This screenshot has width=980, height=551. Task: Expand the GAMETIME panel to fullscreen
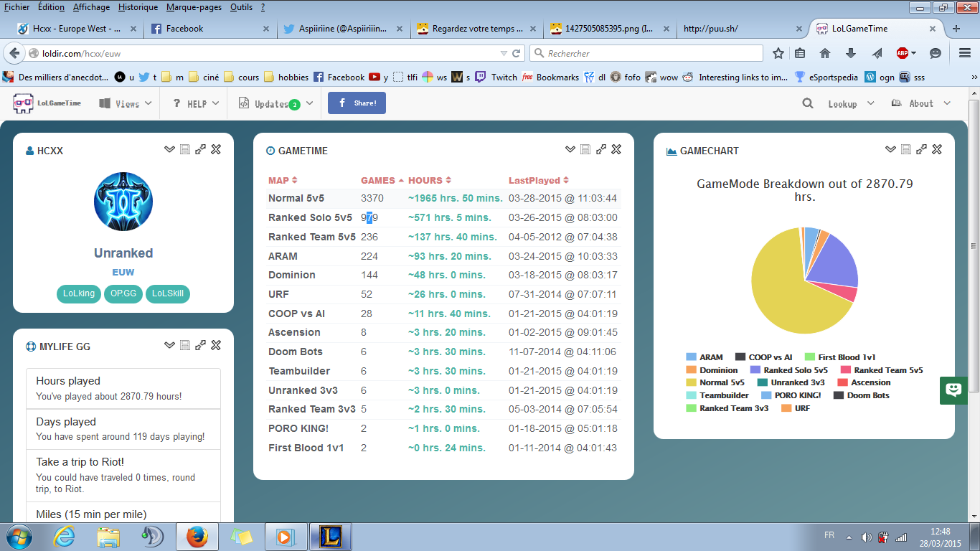point(601,149)
